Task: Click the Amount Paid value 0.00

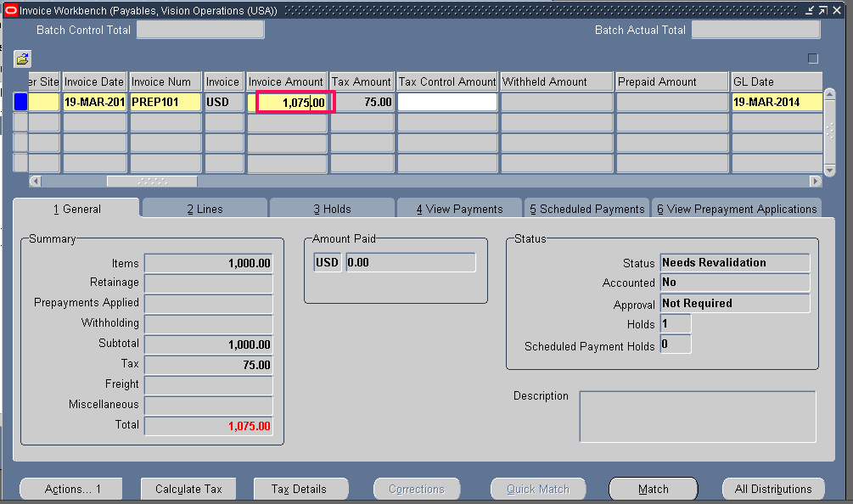Action: [411, 262]
